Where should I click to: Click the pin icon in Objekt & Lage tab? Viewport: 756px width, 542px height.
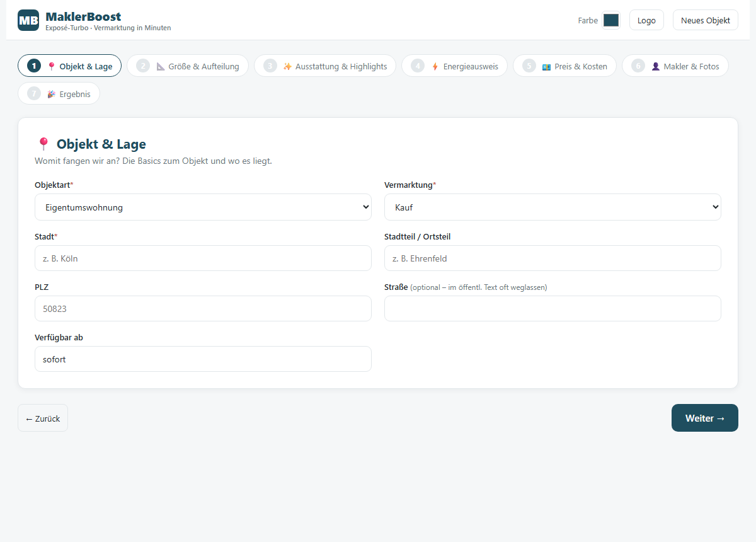coord(51,66)
